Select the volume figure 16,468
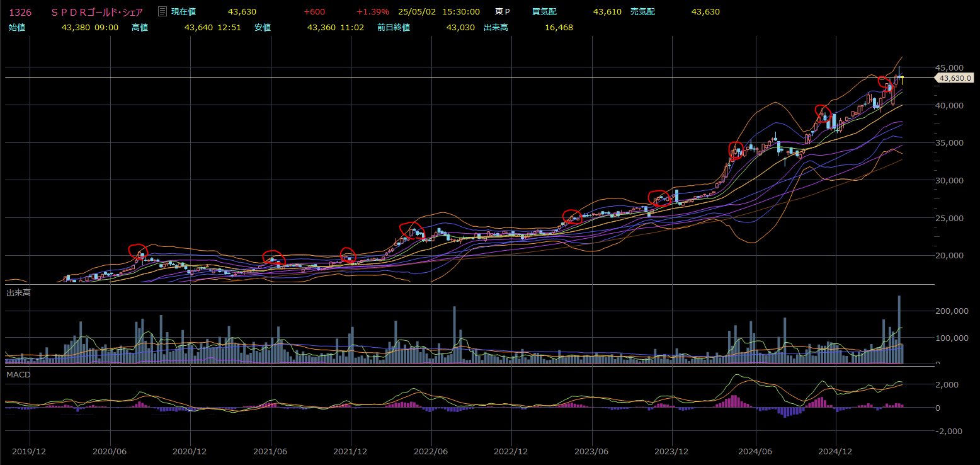 559,28
